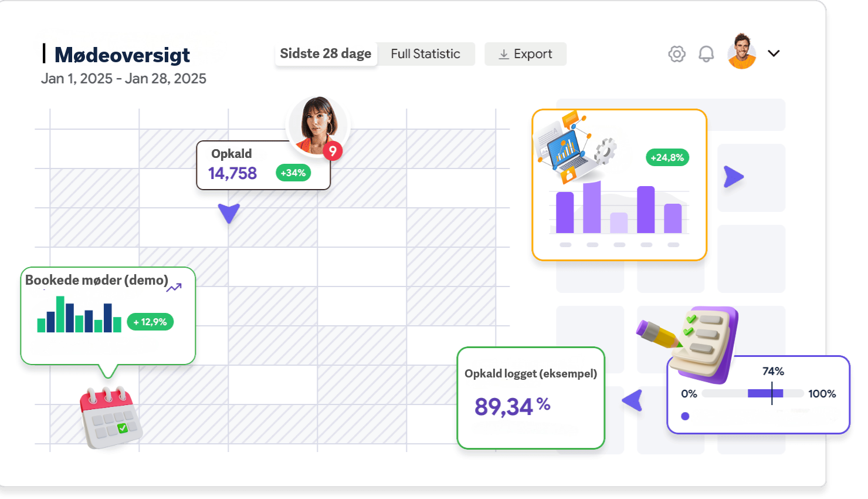
Task: Click the +24,8% badge on chart card
Action: click(x=667, y=157)
